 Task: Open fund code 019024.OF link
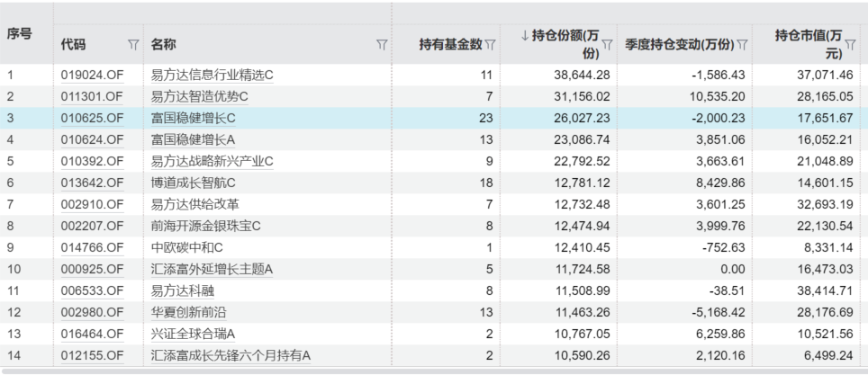(91, 76)
